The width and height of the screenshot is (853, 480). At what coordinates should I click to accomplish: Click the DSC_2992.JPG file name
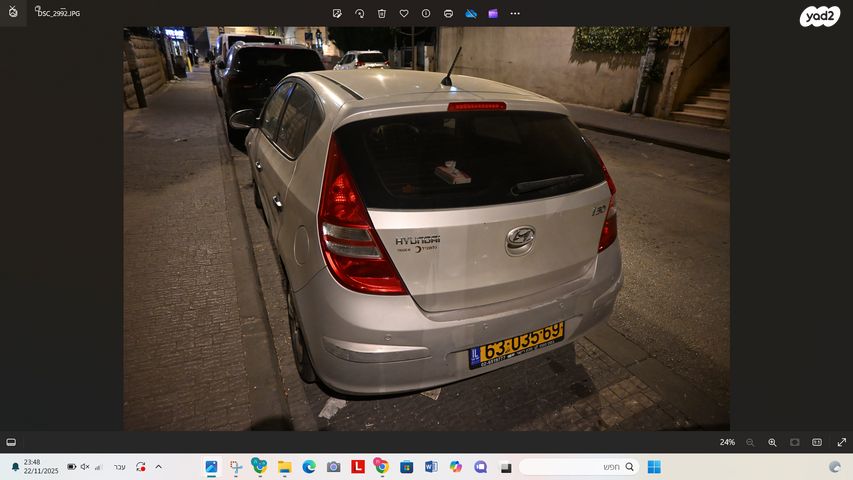[58, 15]
